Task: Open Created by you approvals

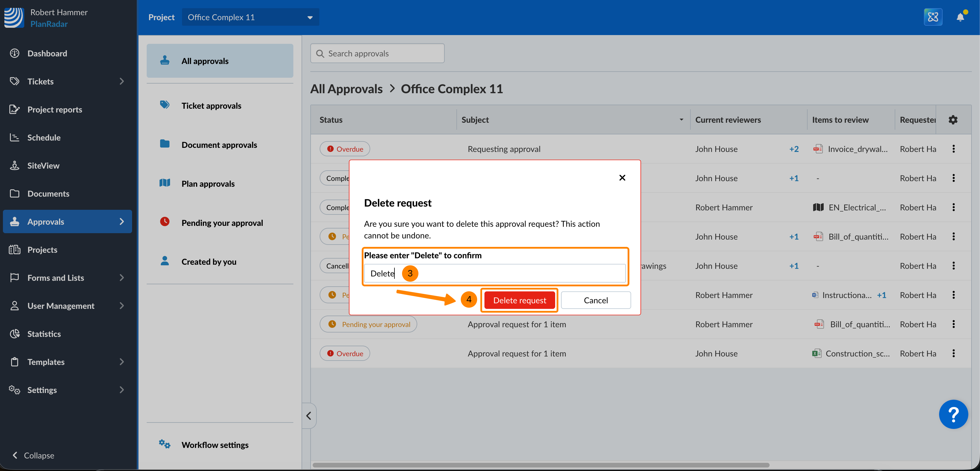Action: (209, 262)
